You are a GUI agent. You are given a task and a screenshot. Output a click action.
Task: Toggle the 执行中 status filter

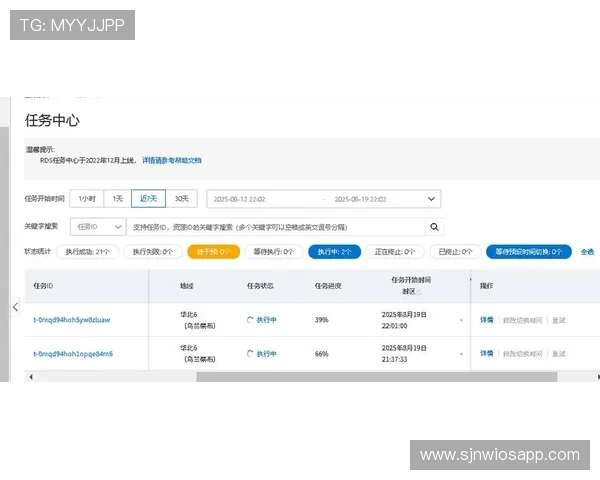coord(334,252)
